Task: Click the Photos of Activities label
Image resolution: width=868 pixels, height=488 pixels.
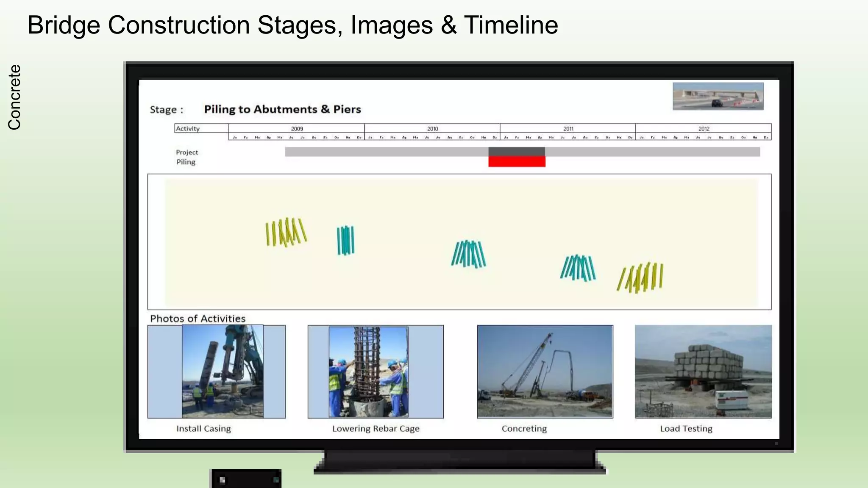Action: pyautogui.click(x=198, y=319)
